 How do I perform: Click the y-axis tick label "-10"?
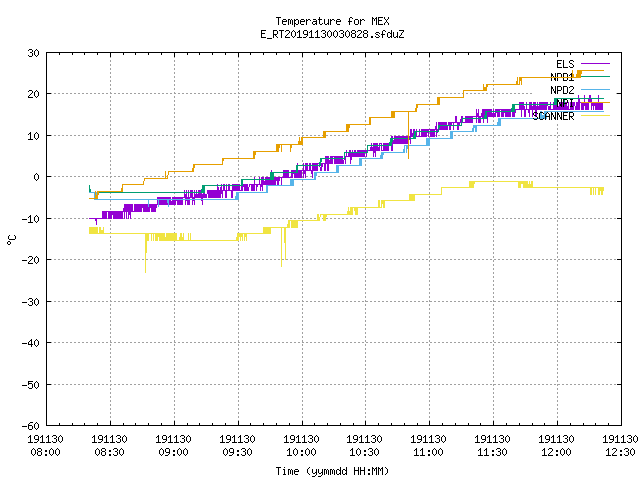pyautogui.click(x=31, y=219)
